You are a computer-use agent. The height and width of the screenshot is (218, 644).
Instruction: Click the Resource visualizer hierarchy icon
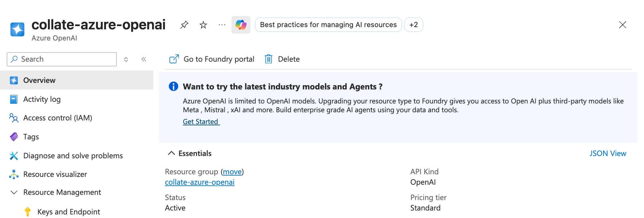(14, 174)
